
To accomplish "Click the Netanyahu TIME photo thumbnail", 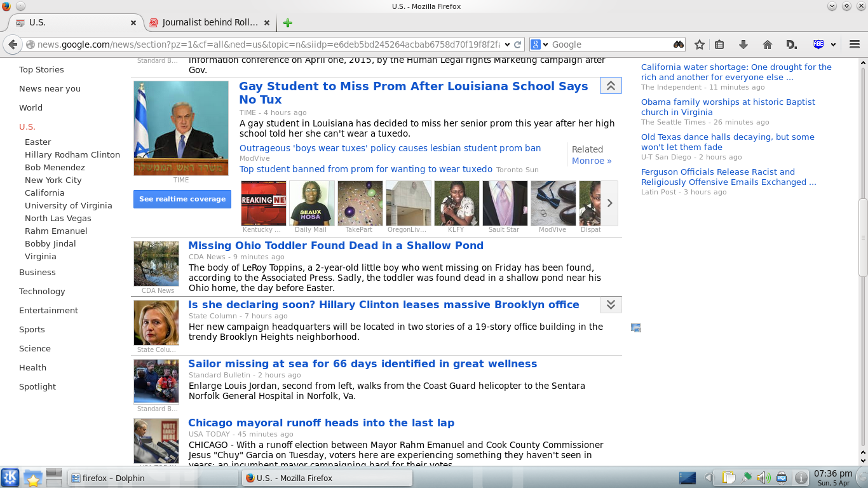I will (x=181, y=128).
